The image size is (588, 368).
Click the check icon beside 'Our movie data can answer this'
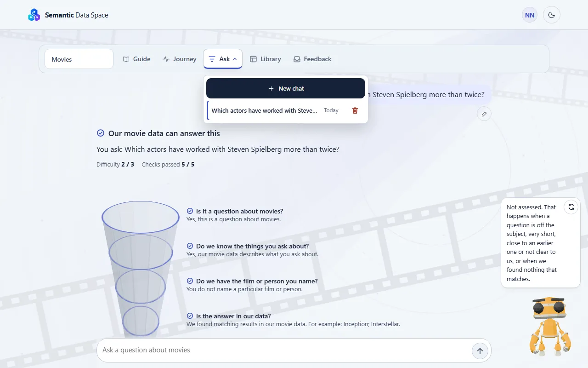coord(101,133)
